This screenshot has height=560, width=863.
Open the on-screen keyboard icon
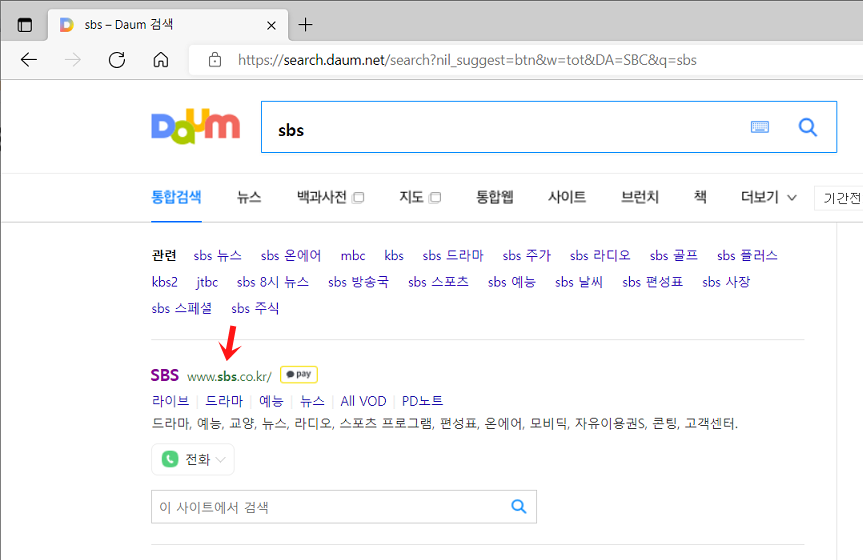click(760, 127)
